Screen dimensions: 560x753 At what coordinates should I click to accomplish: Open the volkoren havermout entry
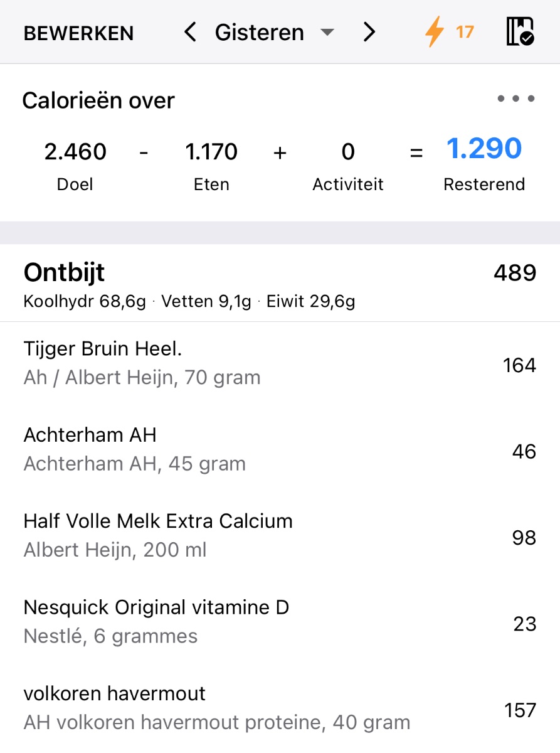[216, 708]
